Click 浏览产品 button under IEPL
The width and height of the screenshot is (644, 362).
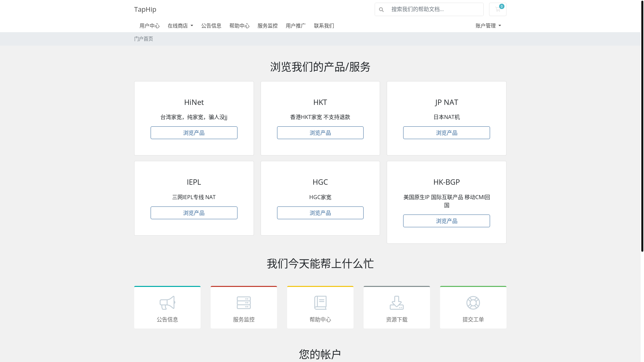coord(194,213)
